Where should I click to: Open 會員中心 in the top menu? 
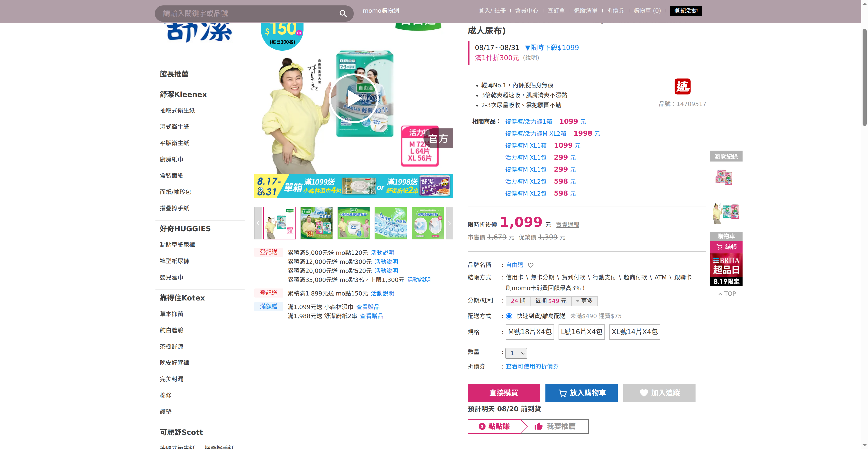pos(526,11)
